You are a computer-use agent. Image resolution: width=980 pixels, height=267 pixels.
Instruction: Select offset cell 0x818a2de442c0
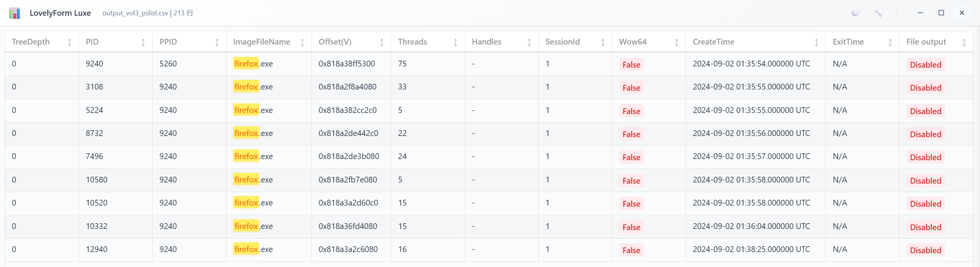348,133
